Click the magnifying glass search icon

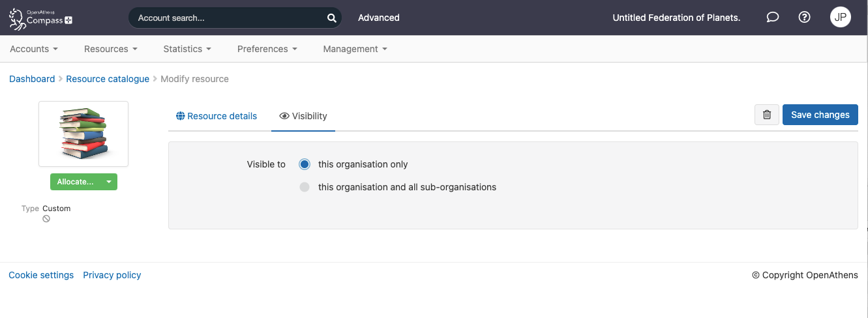pyautogui.click(x=331, y=18)
